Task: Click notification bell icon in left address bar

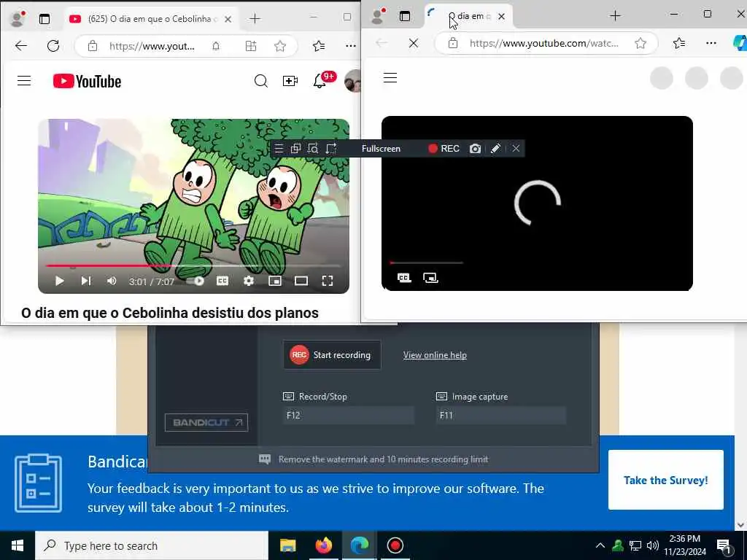Action: pyautogui.click(x=216, y=46)
